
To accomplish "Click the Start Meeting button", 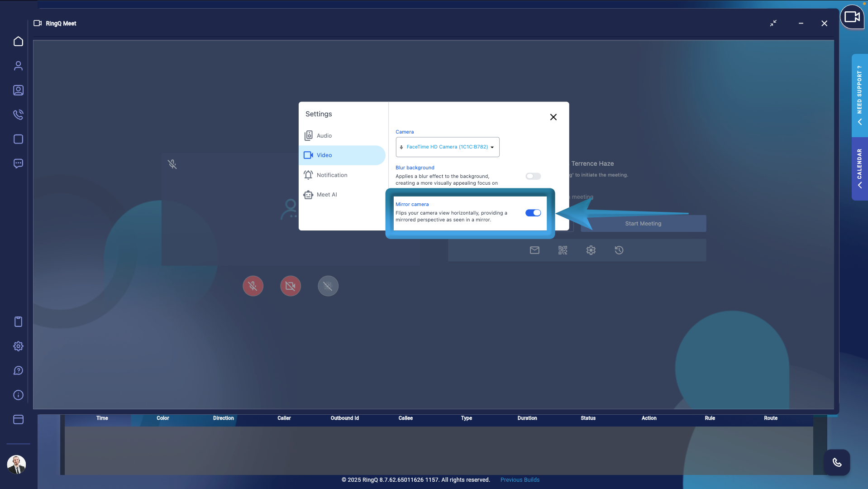I will coord(643,224).
